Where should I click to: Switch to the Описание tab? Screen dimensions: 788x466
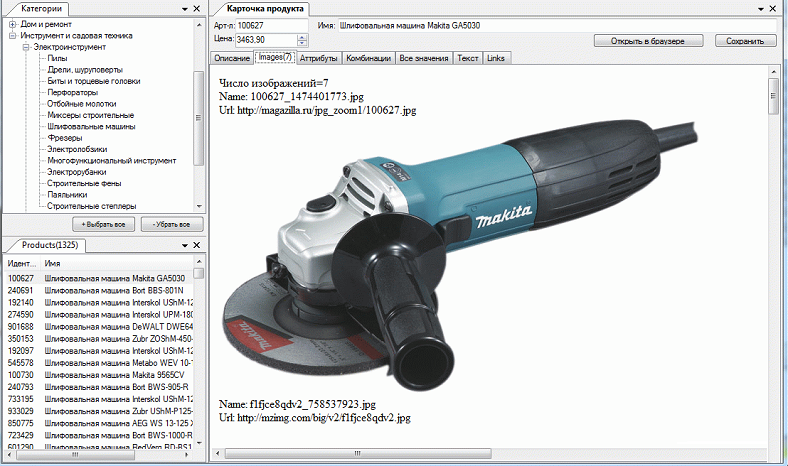(232, 58)
